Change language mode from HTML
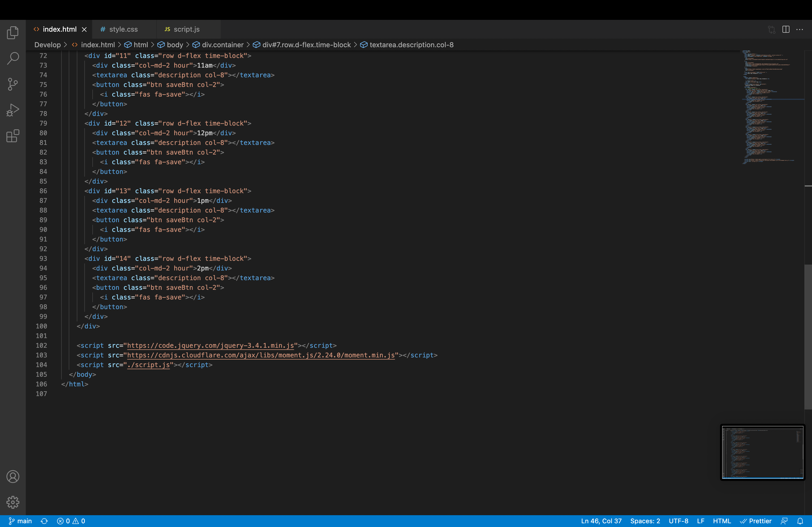Viewport: 812px width, 527px height. (722, 521)
